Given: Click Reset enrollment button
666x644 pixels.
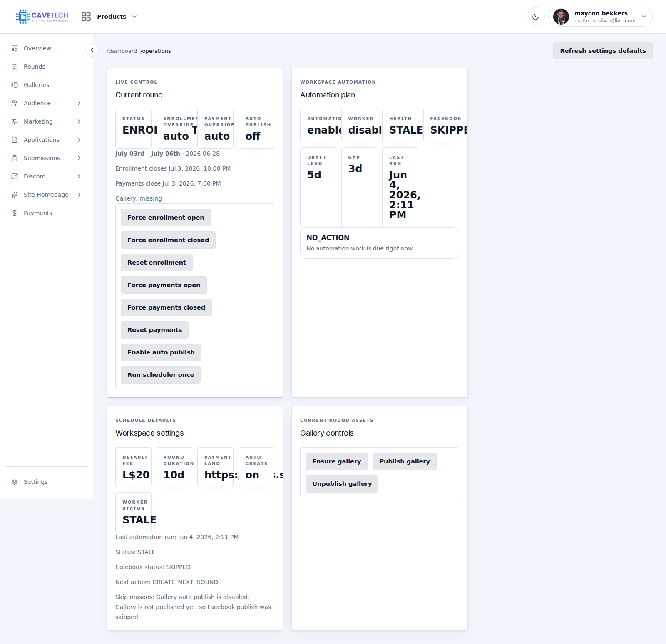Looking at the screenshot, I should pyautogui.click(x=157, y=263).
